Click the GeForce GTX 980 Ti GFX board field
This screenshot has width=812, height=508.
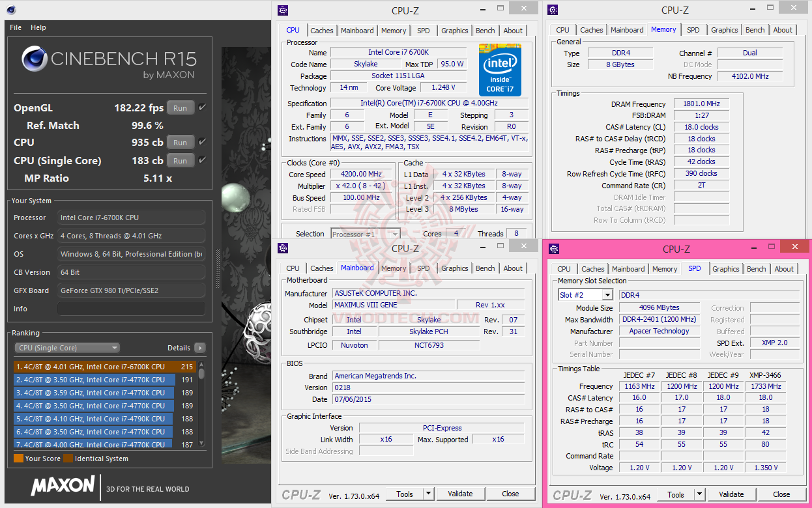131,290
